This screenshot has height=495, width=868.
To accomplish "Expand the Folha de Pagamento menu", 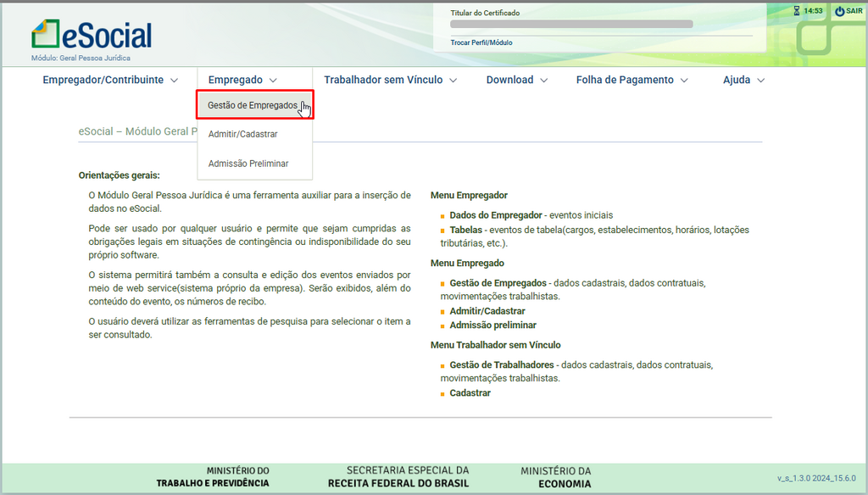I will point(632,80).
